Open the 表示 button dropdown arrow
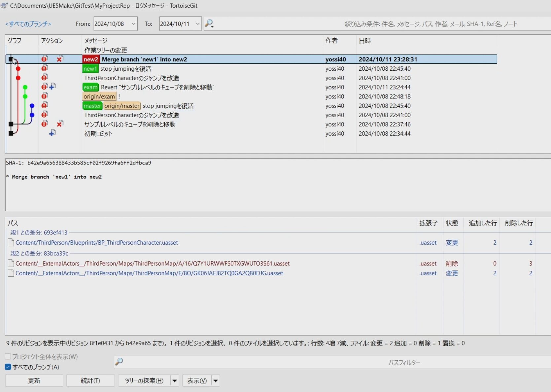Image resolution: width=551 pixels, height=392 pixels. coord(216,380)
